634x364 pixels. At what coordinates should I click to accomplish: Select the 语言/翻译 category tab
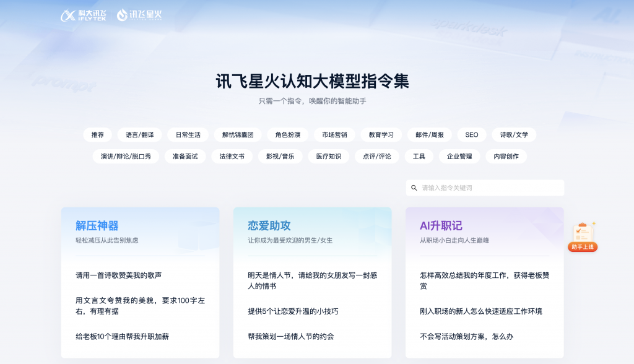pos(139,135)
